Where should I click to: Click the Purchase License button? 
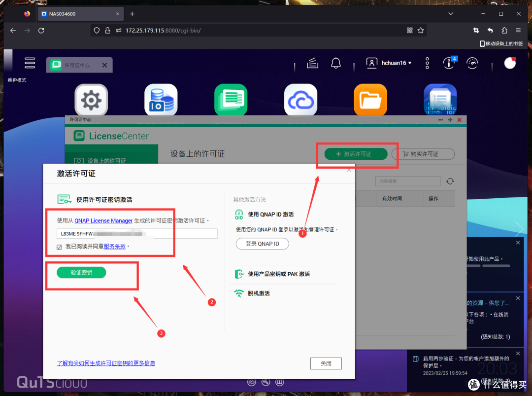click(423, 154)
